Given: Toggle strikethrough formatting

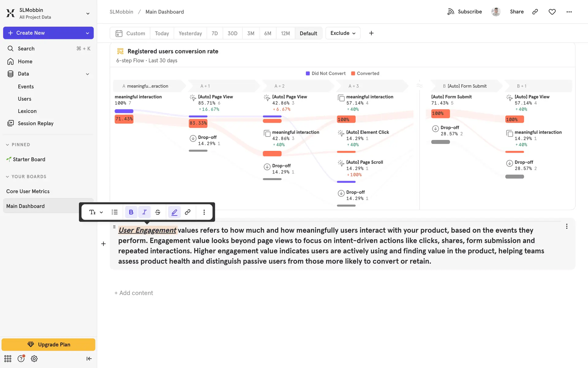Looking at the screenshot, I should (x=158, y=212).
